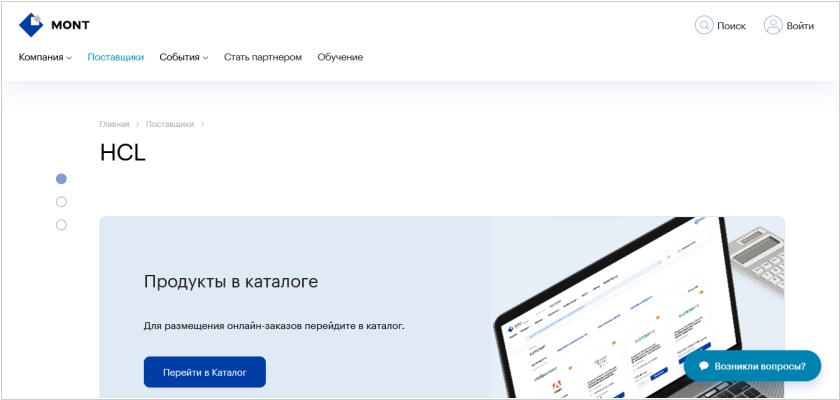Click the laptop catalog preview image

click(638, 308)
